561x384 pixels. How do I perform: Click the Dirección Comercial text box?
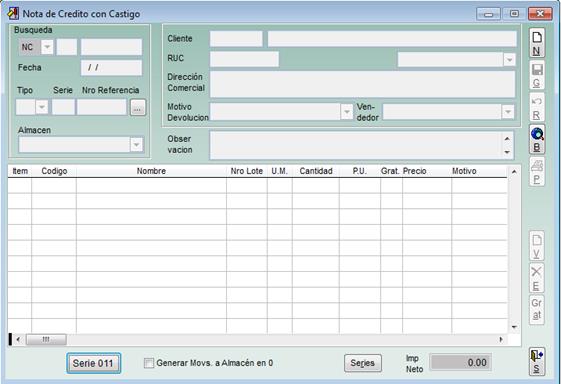coord(362,84)
